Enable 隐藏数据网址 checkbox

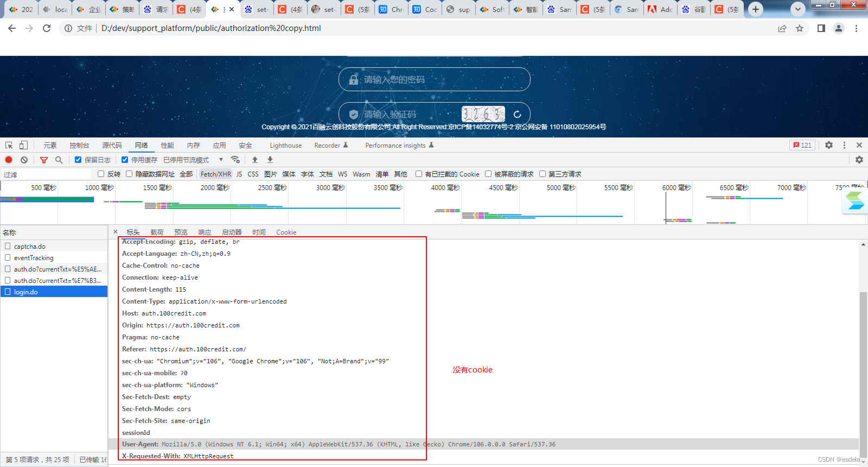[x=129, y=174]
